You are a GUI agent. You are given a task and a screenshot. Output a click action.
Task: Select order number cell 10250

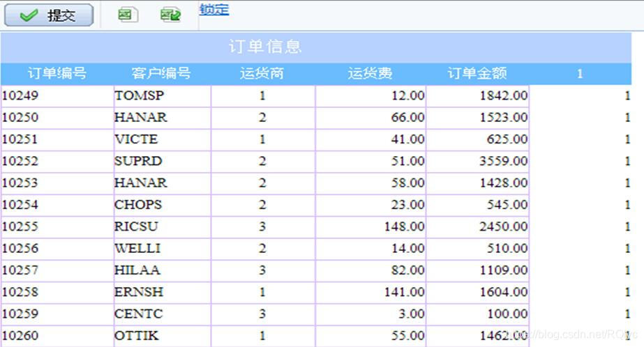click(57, 118)
